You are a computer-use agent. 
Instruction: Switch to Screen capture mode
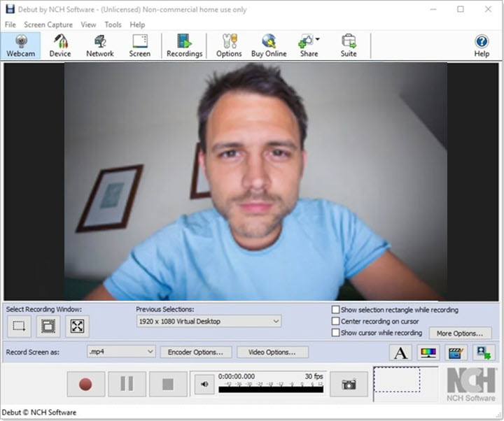click(x=139, y=45)
